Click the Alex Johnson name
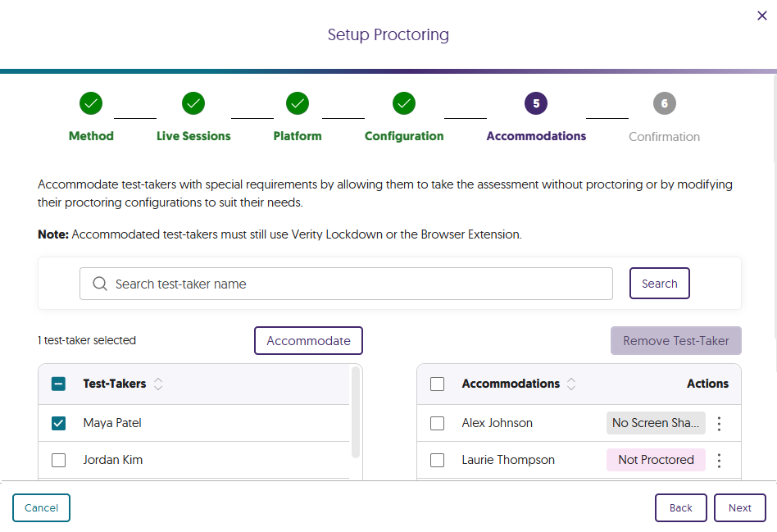This screenshot has height=532, width=777. tap(497, 423)
